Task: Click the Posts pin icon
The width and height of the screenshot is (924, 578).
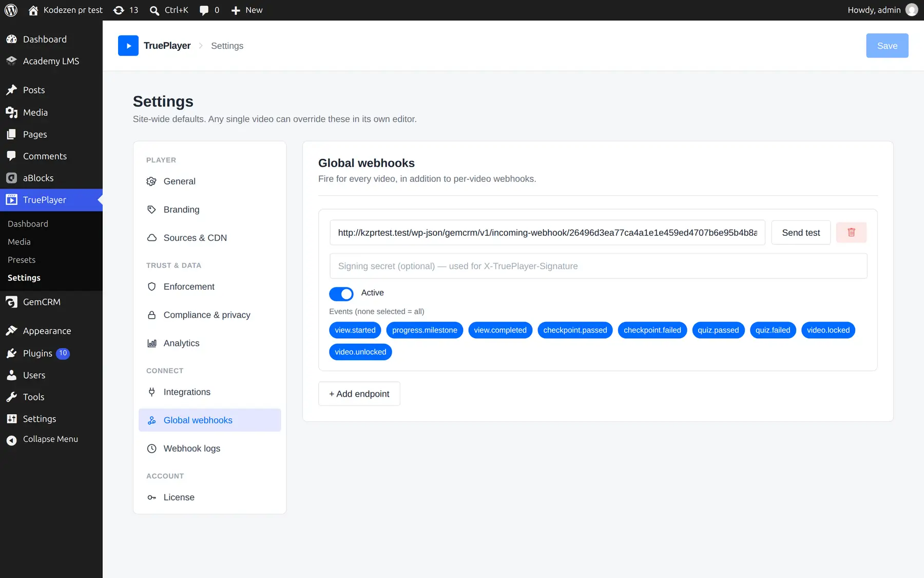Action: pyautogui.click(x=11, y=90)
